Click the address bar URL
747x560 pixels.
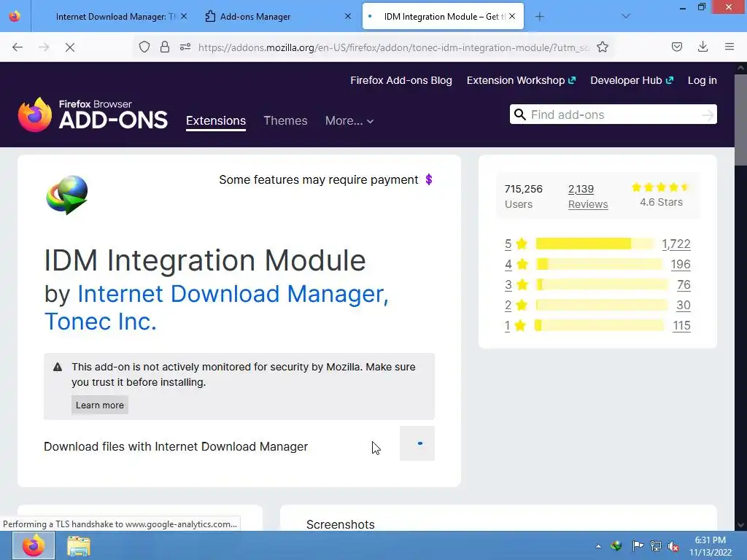[393, 47]
